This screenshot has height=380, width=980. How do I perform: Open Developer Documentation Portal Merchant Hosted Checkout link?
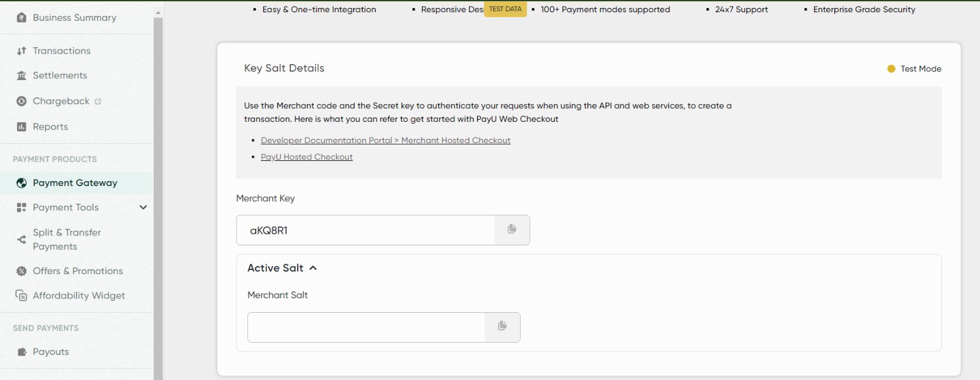[x=385, y=140]
